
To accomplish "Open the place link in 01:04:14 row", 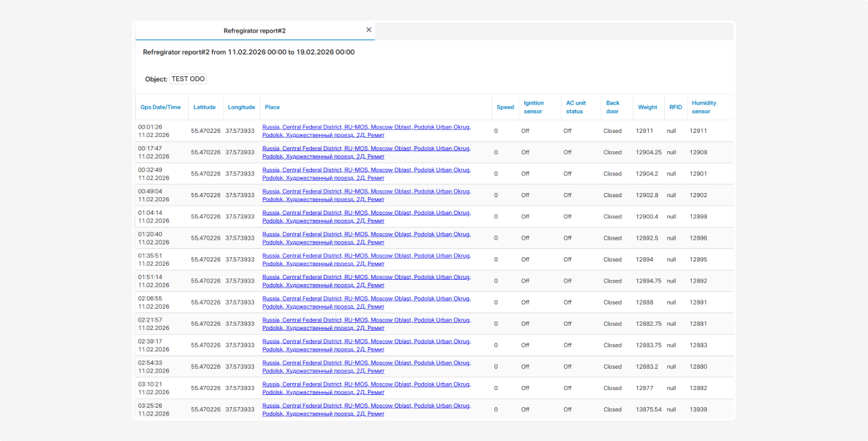I will point(366,217).
